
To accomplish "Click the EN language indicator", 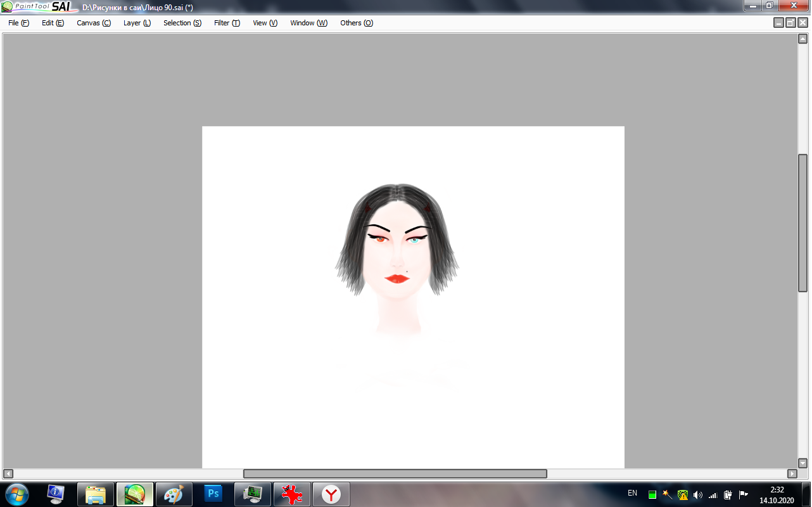I will 632,493.
